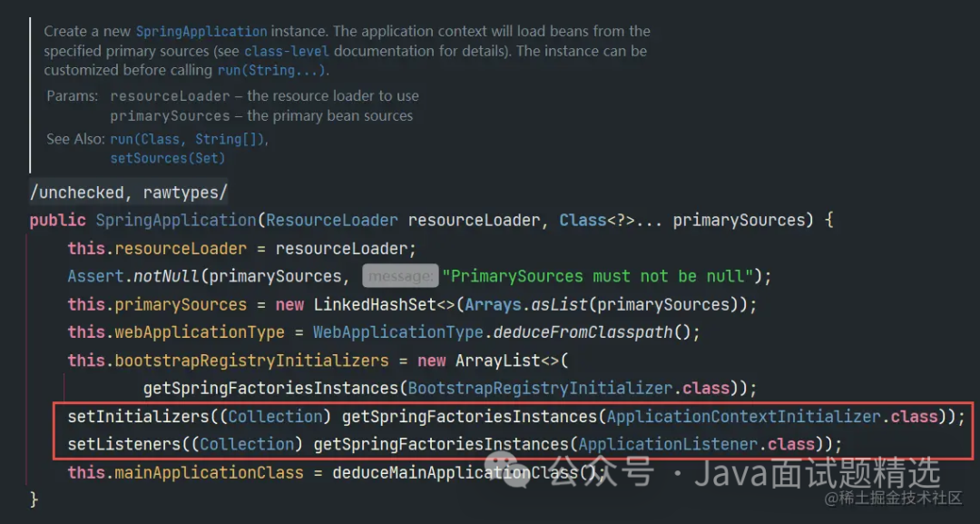Screen dimensions: 980x524
Task: Click the ResourceLoader type in the signature
Action: click(332, 220)
